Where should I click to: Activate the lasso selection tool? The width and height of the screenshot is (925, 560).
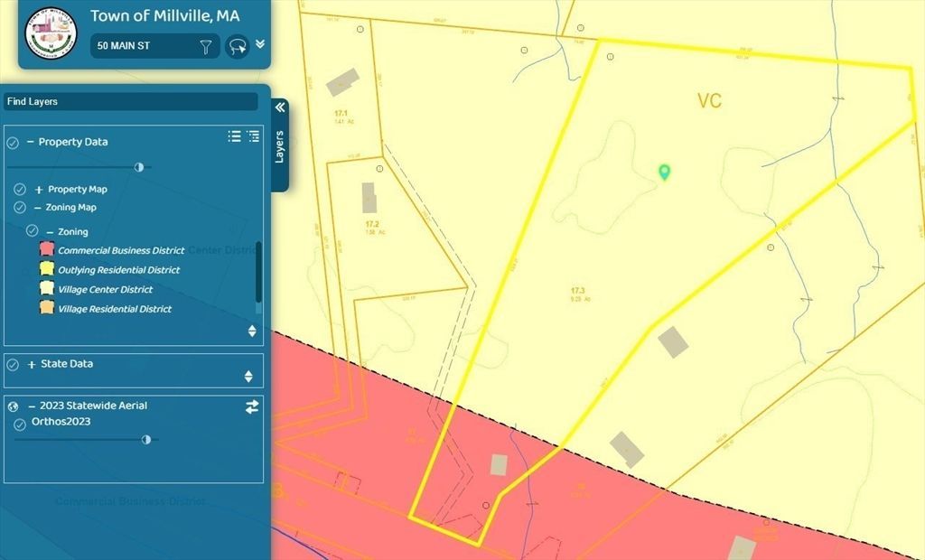click(x=238, y=47)
